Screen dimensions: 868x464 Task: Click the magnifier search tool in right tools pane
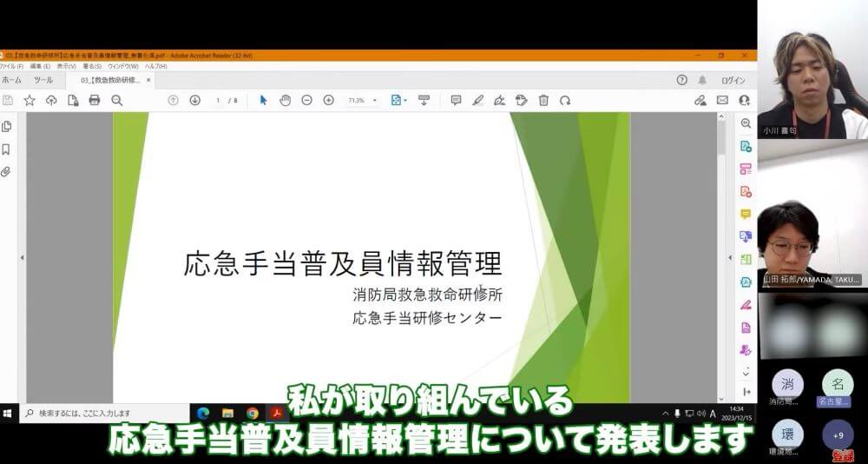coord(746,123)
